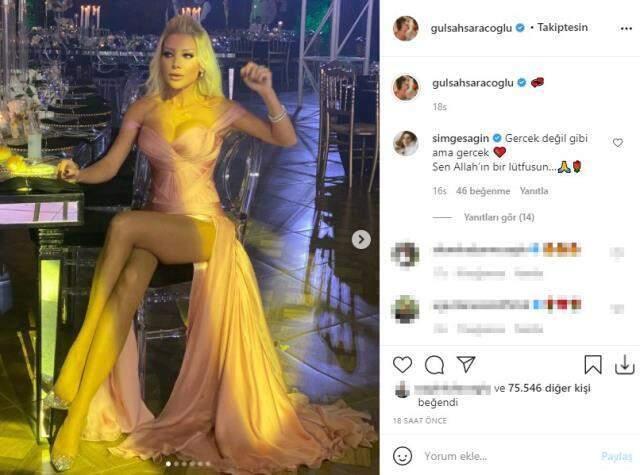
Task: Select the second carousel dot indicator
Action: pyautogui.click(x=177, y=464)
